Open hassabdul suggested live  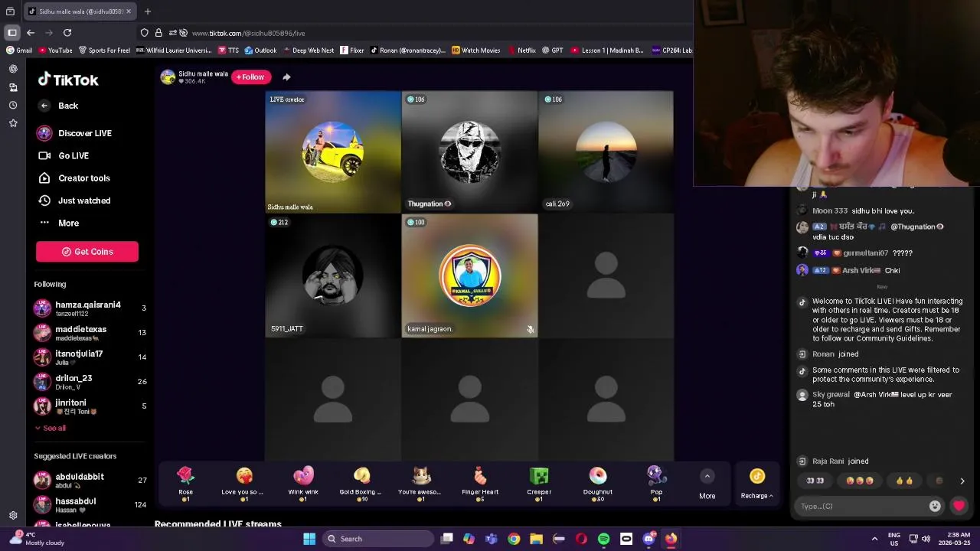click(x=90, y=504)
